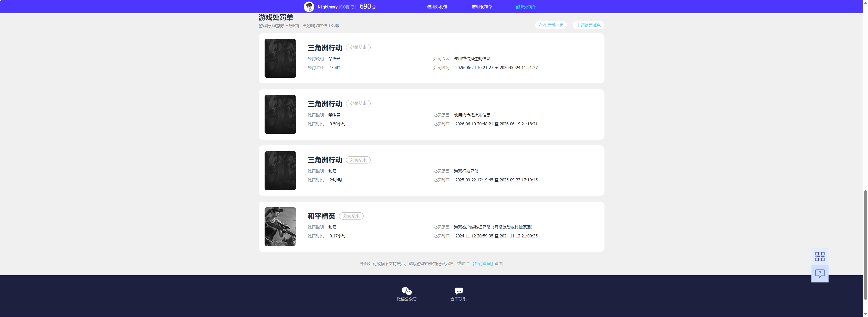Click the 和平精英 game thumbnail
Screen dimensions: 868x317
coord(280,226)
